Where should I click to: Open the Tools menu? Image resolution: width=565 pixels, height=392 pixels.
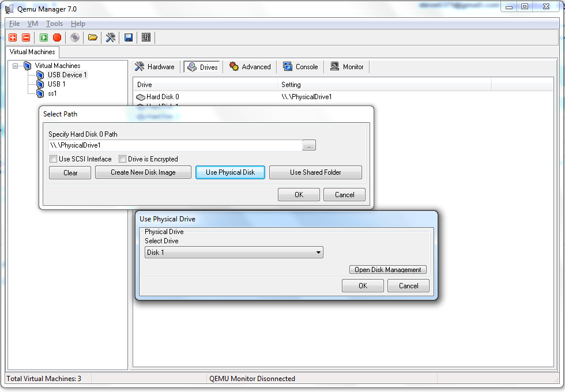[x=54, y=24]
